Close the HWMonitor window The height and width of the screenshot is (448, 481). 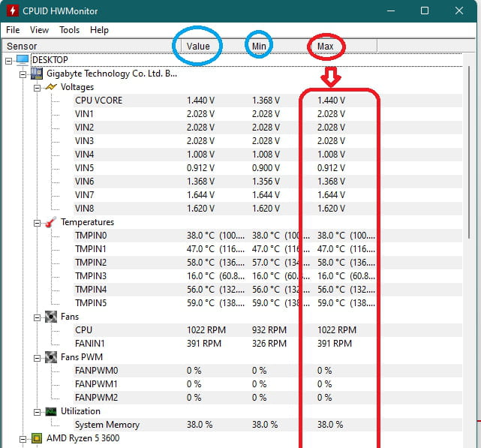459,11
